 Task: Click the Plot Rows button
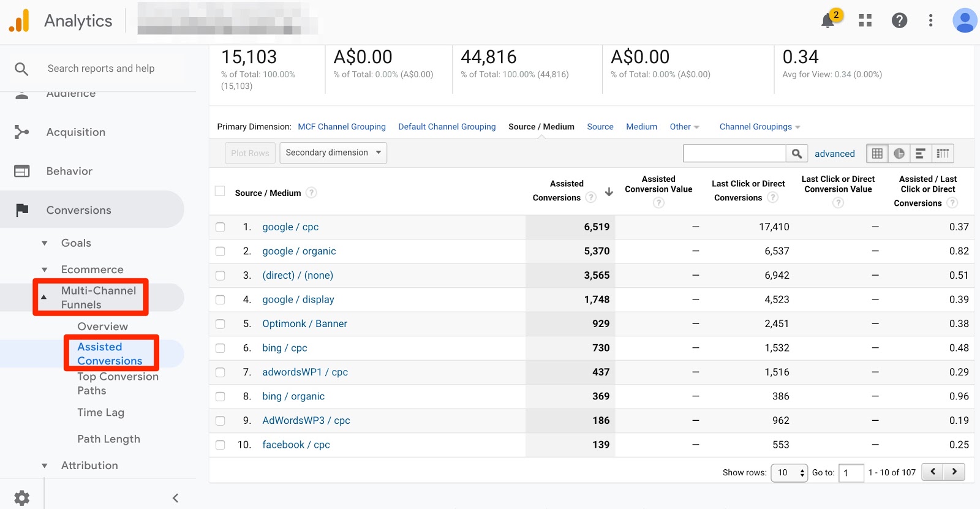tap(250, 153)
